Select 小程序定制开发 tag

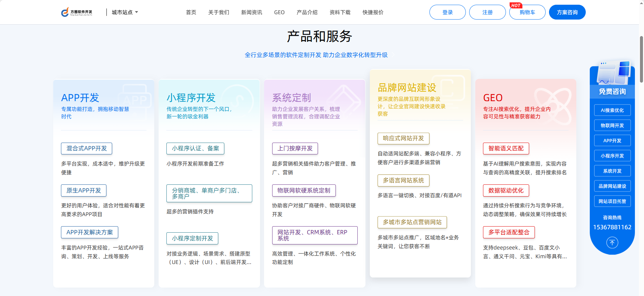tap(192, 238)
